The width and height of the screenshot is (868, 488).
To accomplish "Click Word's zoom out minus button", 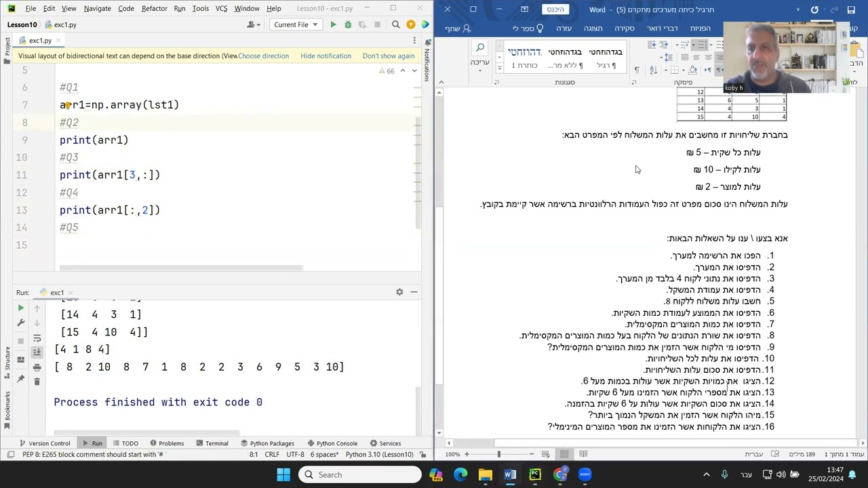I will pyautogui.click(x=532, y=454).
